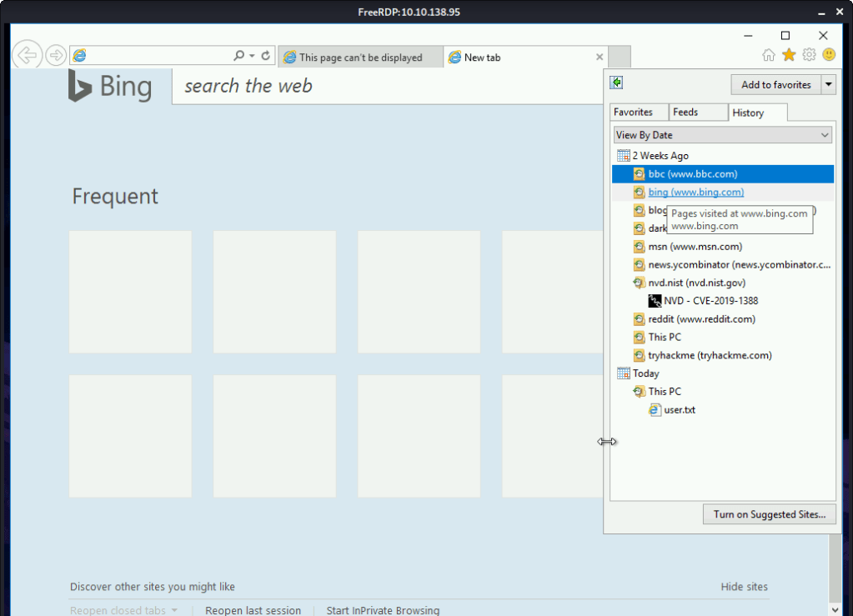Click Turn on Suggested Sites button
The height and width of the screenshot is (616, 853).
tap(768, 514)
